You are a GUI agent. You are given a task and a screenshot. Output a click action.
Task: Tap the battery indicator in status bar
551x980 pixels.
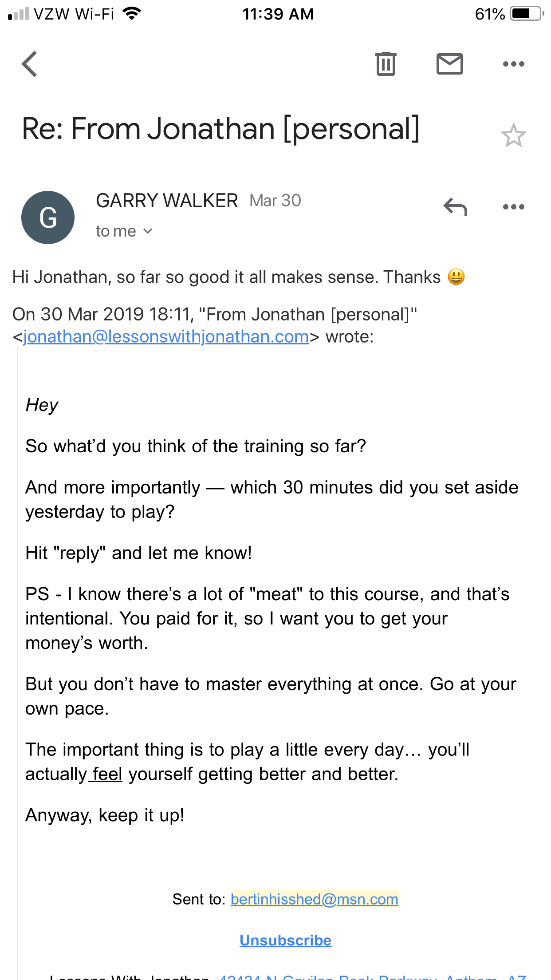point(526,14)
